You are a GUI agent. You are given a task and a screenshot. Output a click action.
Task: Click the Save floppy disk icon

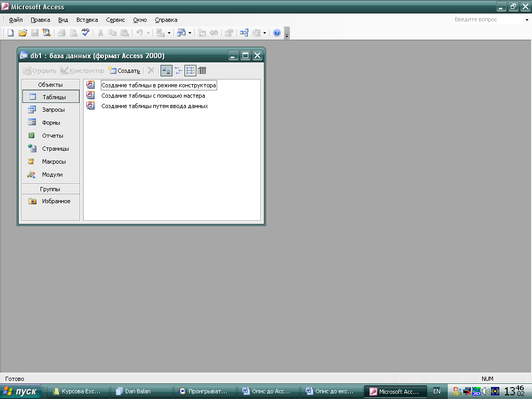pyautogui.click(x=35, y=33)
